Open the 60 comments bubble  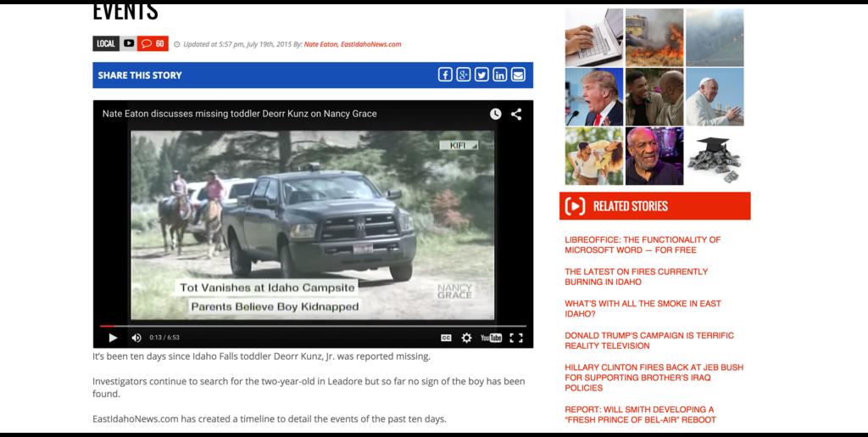(153, 43)
